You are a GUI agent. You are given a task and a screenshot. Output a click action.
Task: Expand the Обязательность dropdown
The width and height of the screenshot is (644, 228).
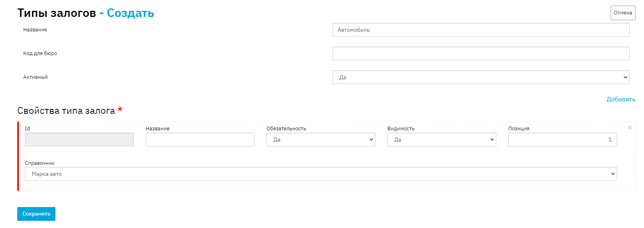tap(320, 140)
